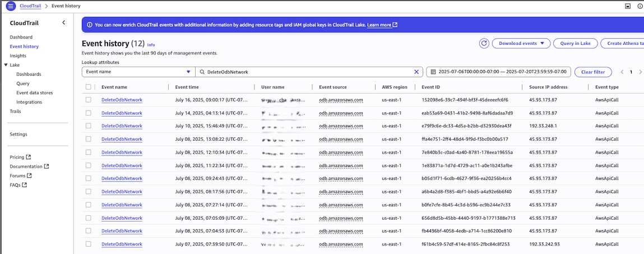The image size is (644, 254).
Task: Click the external link icon beside FAQs
Action: coord(25,185)
